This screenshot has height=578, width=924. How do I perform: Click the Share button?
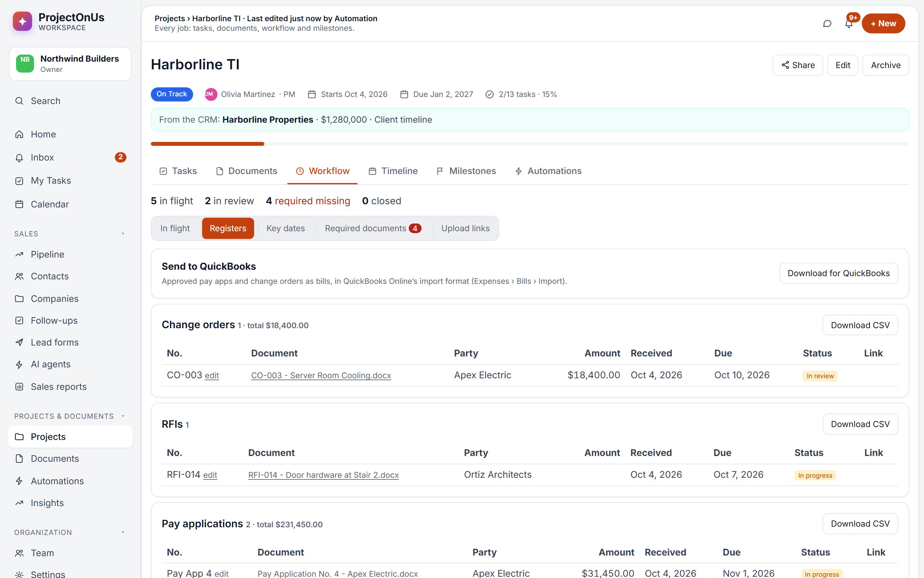[798, 66]
